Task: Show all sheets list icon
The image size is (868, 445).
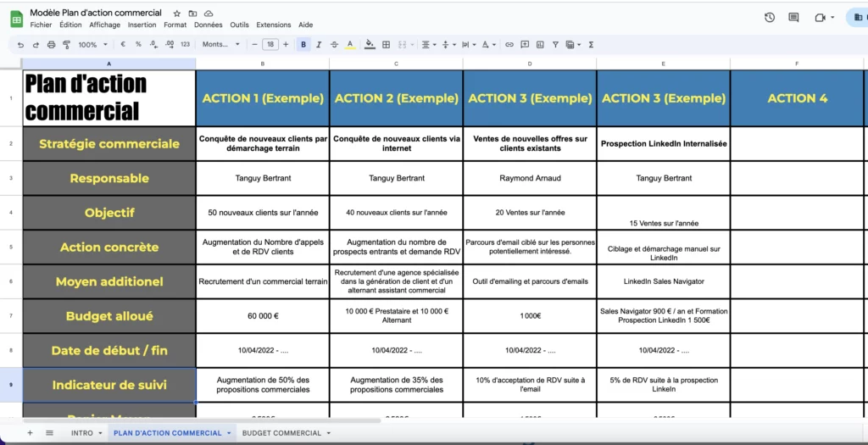Action: tap(49, 433)
